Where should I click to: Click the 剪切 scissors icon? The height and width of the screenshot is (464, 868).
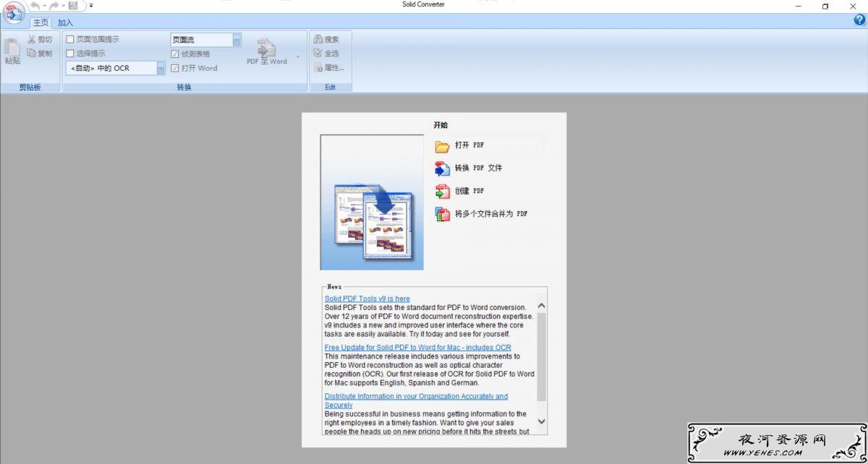click(x=32, y=40)
